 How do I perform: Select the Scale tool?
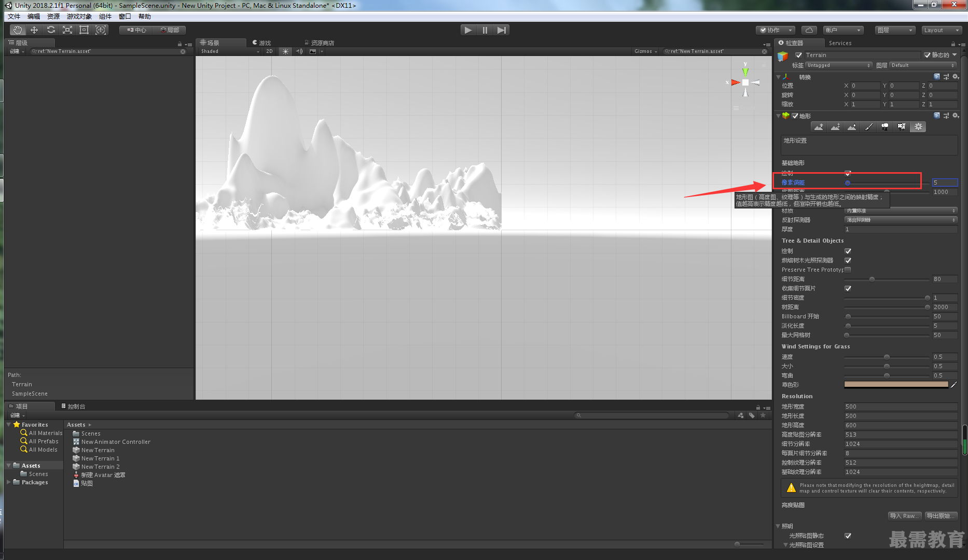pyautogui.click(x=67, y=30)
